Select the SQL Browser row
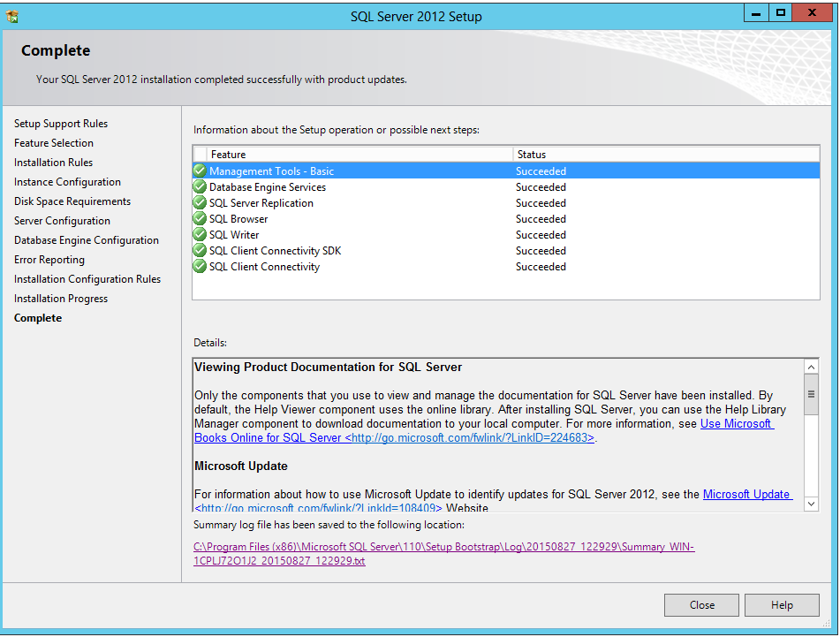Viewport: 840px width, 637px height. [506, 218]
